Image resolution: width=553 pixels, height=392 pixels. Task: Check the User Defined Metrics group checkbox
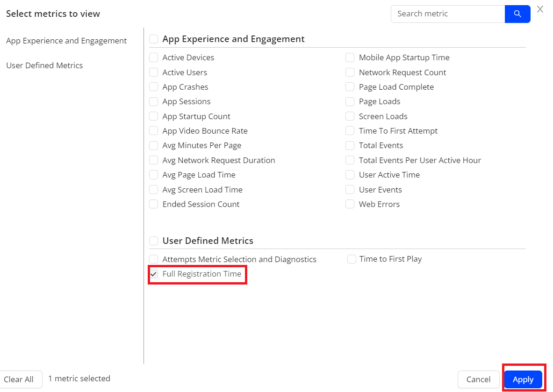click(x=153, y=241)
